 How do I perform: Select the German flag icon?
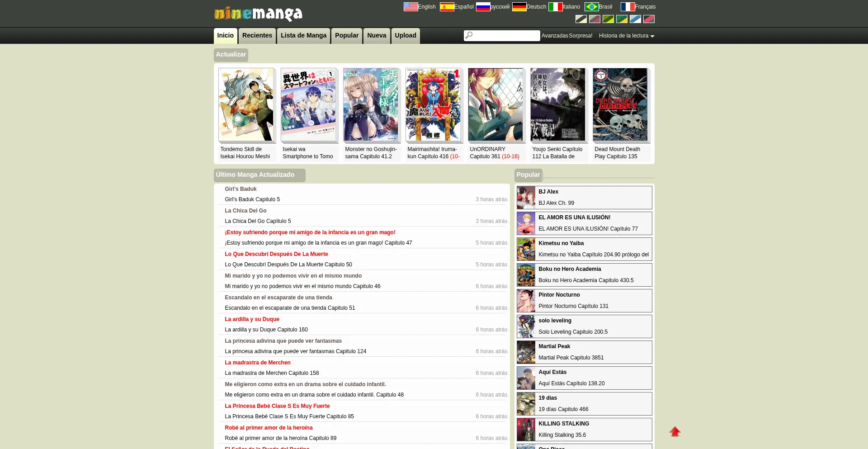pos(519,7)
